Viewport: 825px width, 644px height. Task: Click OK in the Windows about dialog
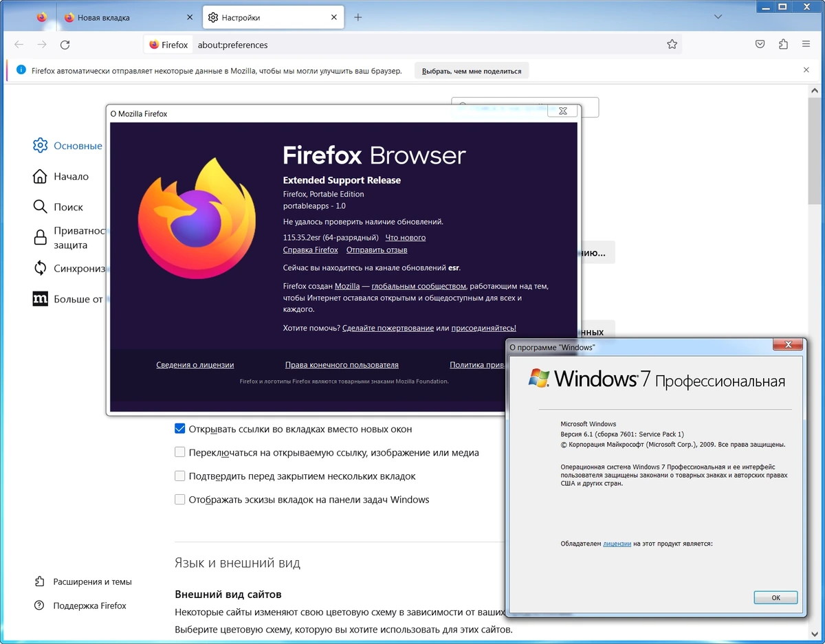(x=775, y=597)
